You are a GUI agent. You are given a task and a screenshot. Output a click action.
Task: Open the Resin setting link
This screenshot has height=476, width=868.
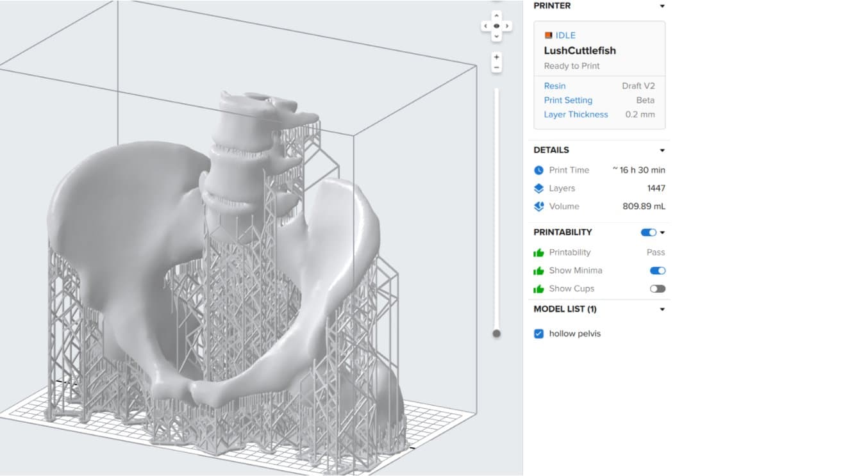click(x=555, y=86)
